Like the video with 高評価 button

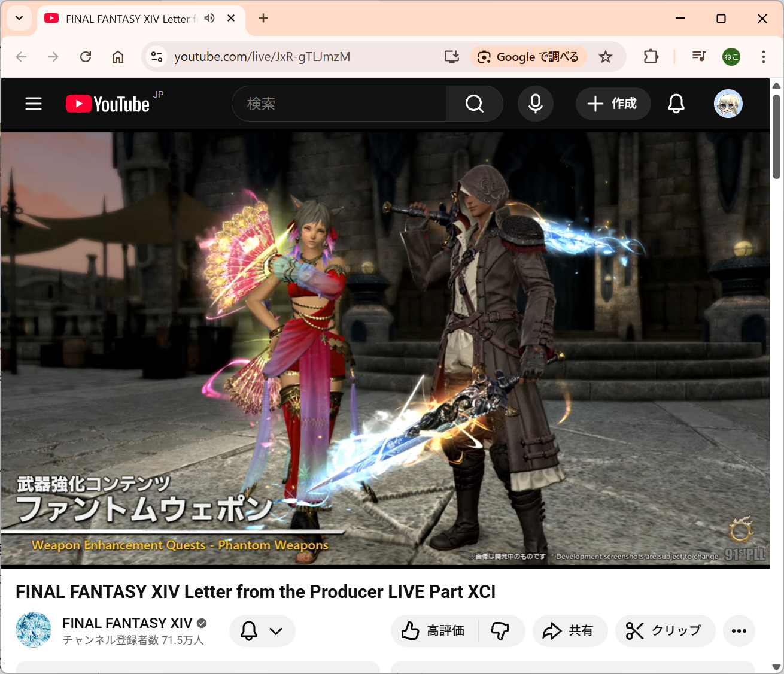pyautogui.click(x=434, y=631)
